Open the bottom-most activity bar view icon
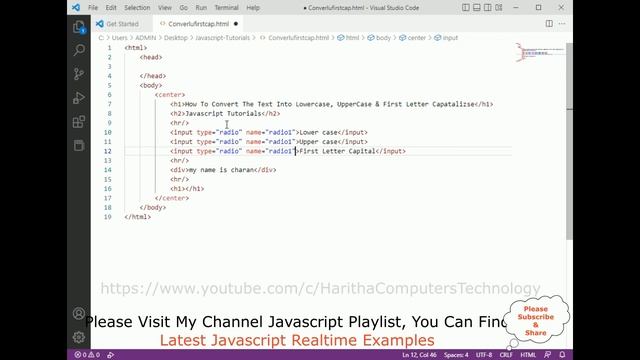 tap(79, 145)
